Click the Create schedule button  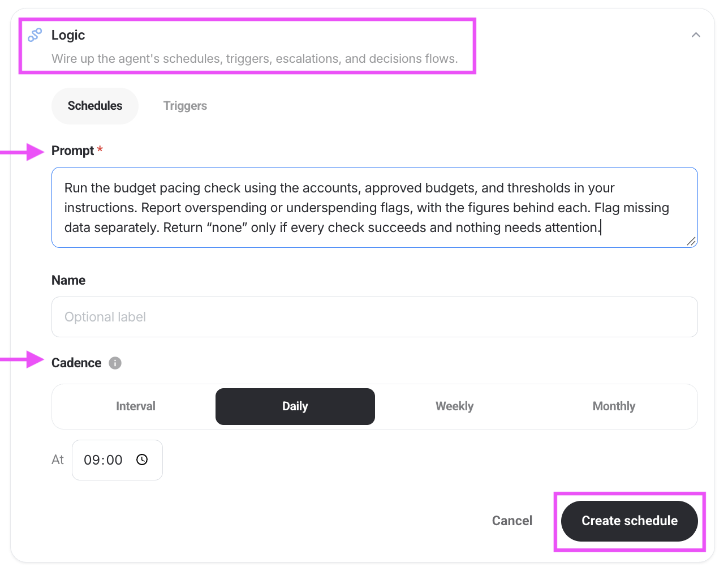[x=630, y=521]
